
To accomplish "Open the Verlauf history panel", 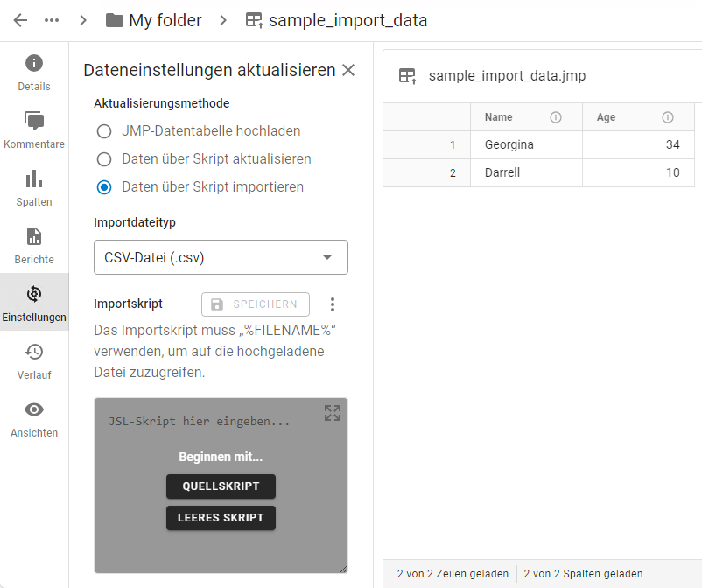I will [x=34, y=360].
